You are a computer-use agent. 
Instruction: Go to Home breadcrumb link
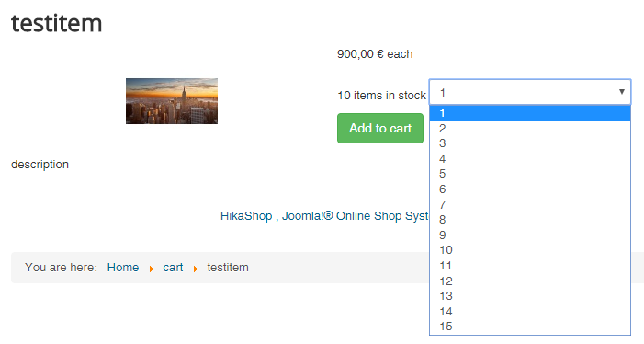click(123, 268)
